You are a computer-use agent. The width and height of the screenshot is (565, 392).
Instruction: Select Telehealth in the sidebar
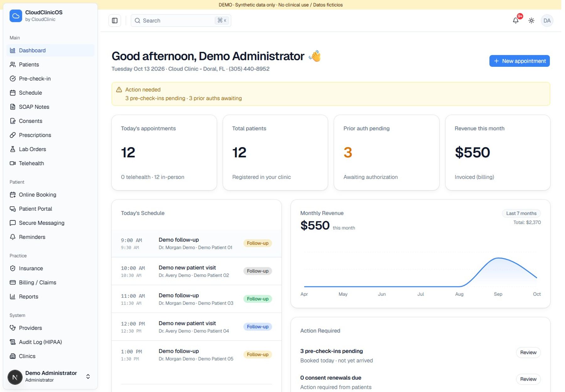pos(50,163)
